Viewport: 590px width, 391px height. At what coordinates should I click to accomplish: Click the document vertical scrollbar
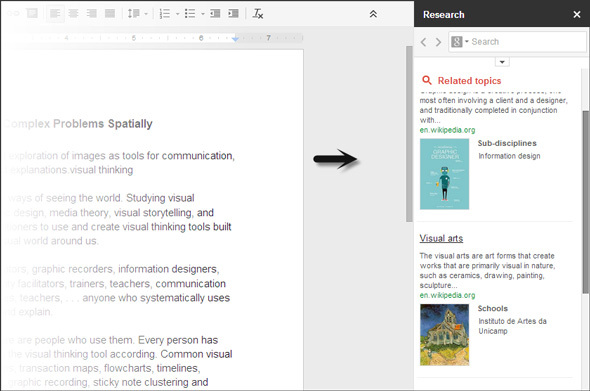(409, 134)
